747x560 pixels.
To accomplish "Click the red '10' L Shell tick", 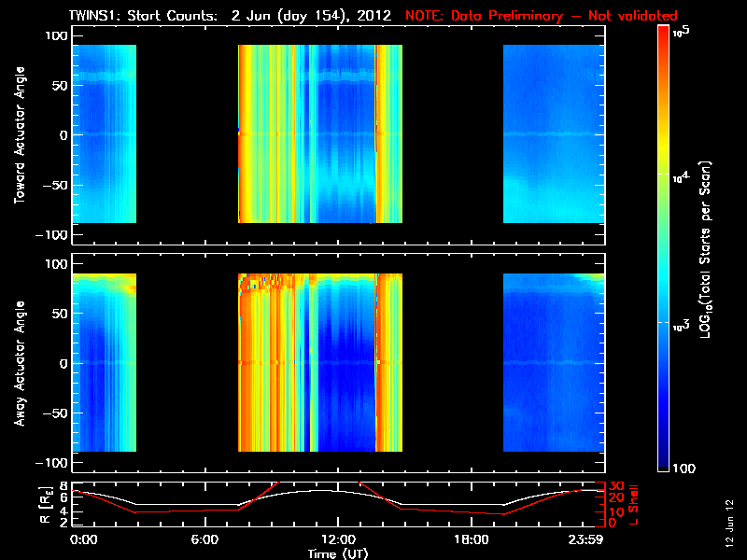I will point(616,512).
